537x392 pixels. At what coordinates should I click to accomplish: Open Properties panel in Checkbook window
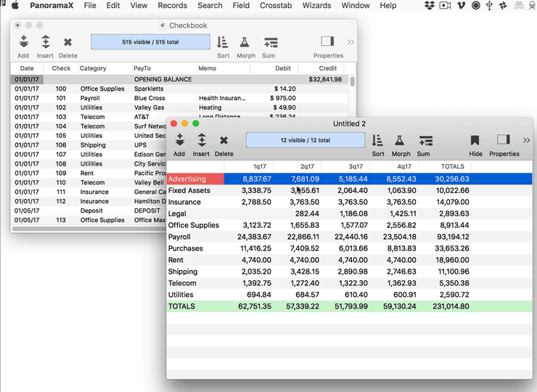click(327, 41)
